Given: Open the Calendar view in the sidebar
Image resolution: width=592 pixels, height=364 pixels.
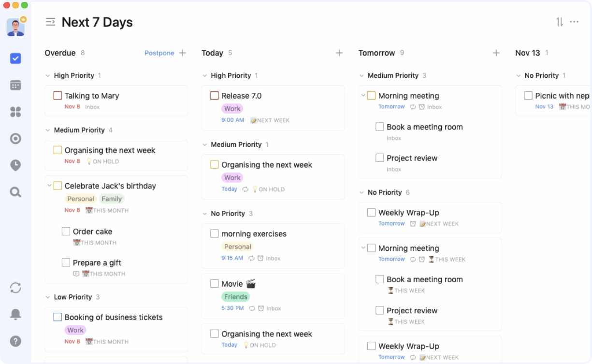Looking at the screenshot, I should 15,85.
